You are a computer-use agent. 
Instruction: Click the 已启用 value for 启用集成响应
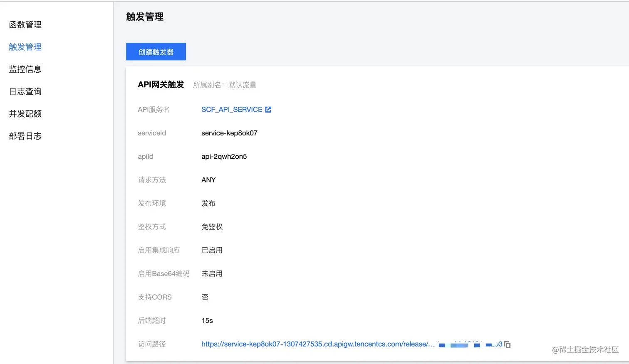[x=212, y=250]
